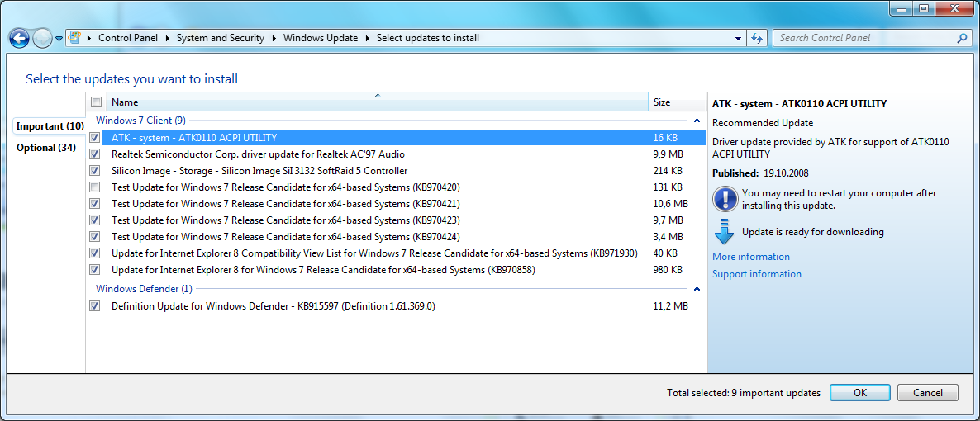The height and width of the screenshot is (421, 980).
Task: Uncheck Silicon Image SoftRaid 5 Controller update
Action: pos(95,171)
